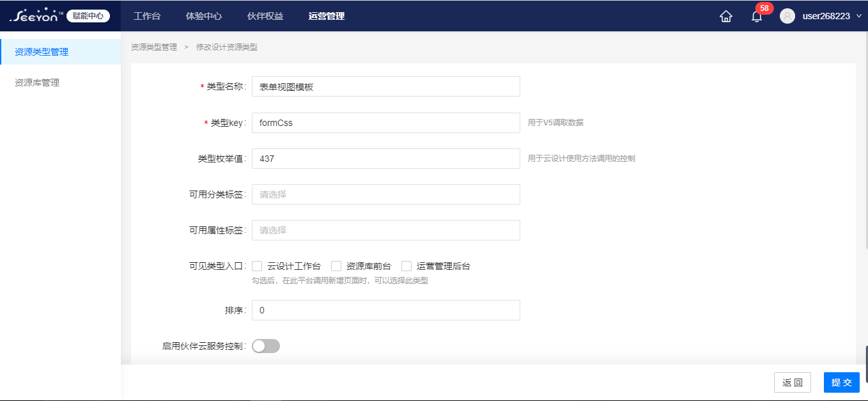Open the 工作台 menu

tap(146, 16)
